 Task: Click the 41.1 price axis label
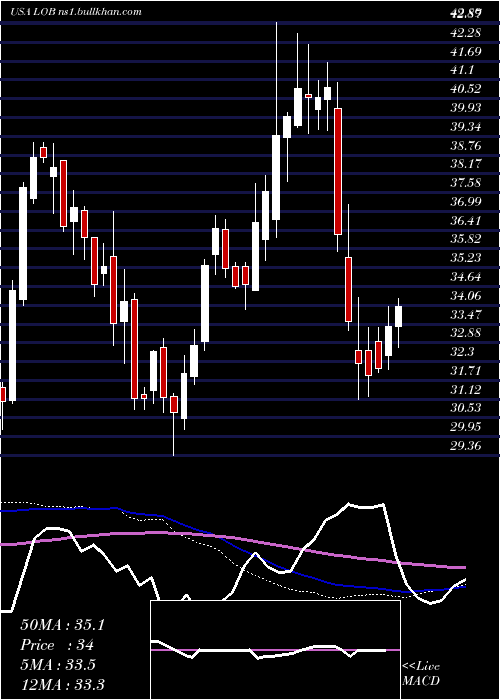click(462, 70)
